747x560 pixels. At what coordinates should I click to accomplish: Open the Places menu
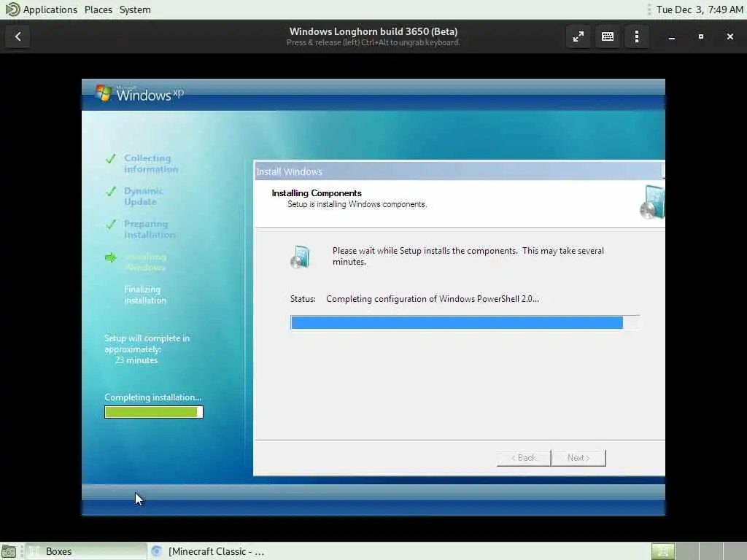click(x=98, y=9)
